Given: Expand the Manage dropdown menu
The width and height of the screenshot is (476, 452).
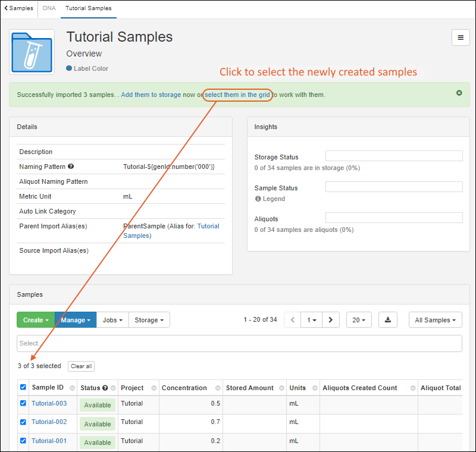Looking at the screenshot, I should pyautogui.click(x=75, y=320).
